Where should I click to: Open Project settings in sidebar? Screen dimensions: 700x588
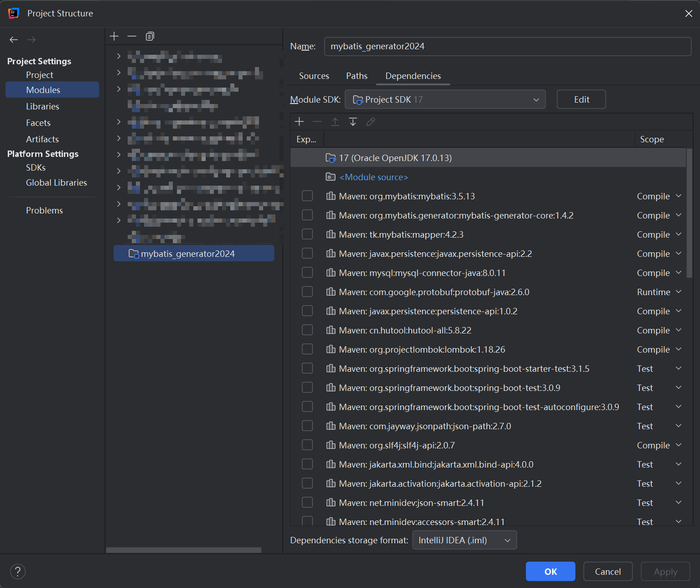(40, 75)
